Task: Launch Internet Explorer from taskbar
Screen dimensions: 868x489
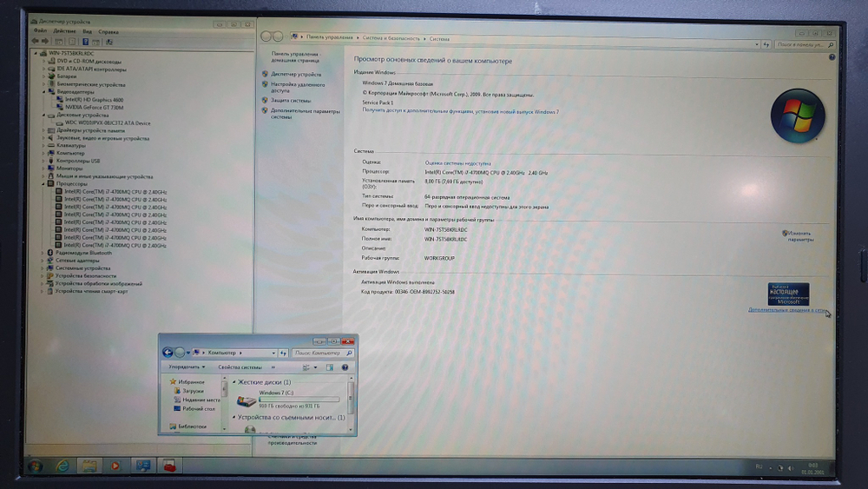Action: 62,466
